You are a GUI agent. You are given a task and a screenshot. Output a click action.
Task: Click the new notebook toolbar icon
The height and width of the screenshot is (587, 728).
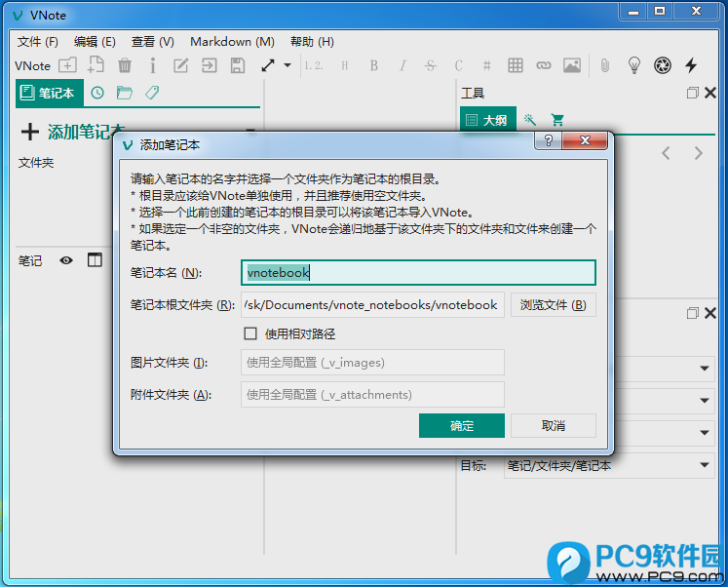pyautogui.click(x=68, y=65)
